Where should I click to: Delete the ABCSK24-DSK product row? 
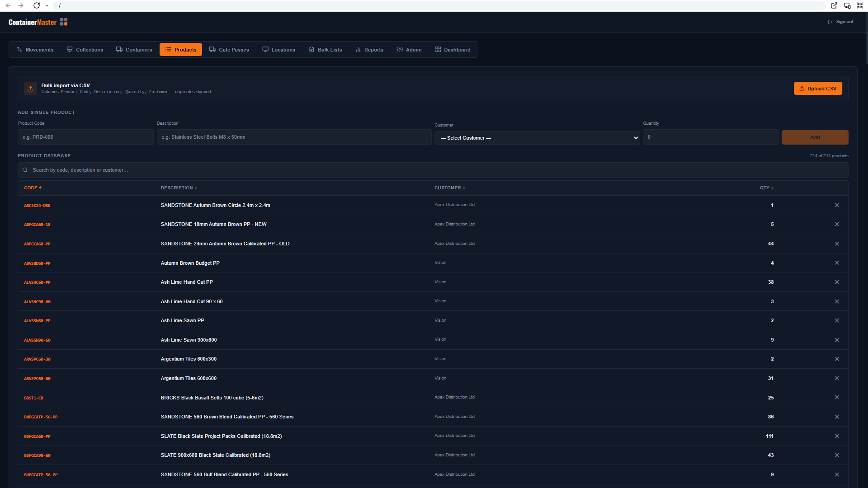[x=837, y=205]
